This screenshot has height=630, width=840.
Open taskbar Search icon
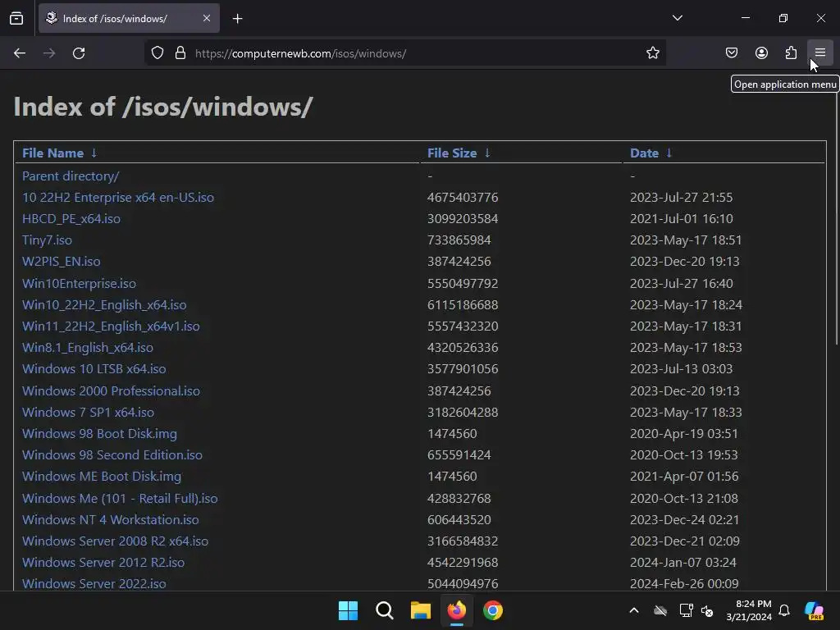[x=384, y=610]
